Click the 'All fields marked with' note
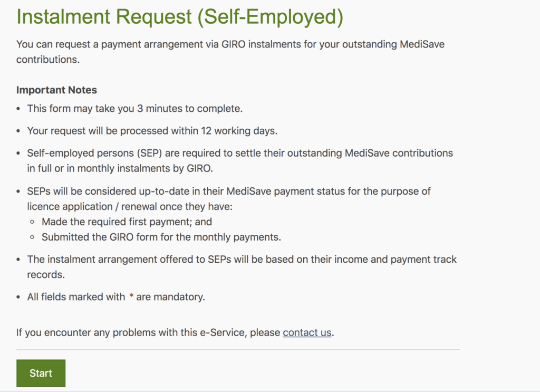540x392 pixels. [116, 297]
